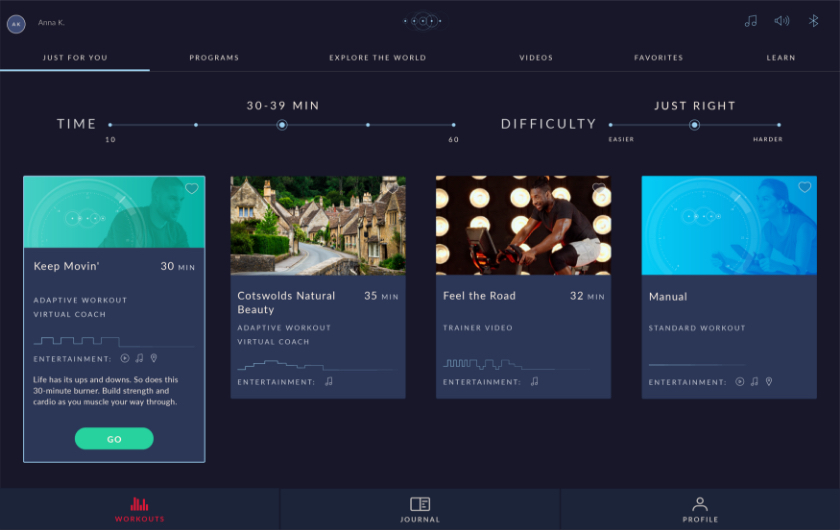Open the Favorites tab
The height and width of the screenshot is (530, 840).
click(658, 58)
